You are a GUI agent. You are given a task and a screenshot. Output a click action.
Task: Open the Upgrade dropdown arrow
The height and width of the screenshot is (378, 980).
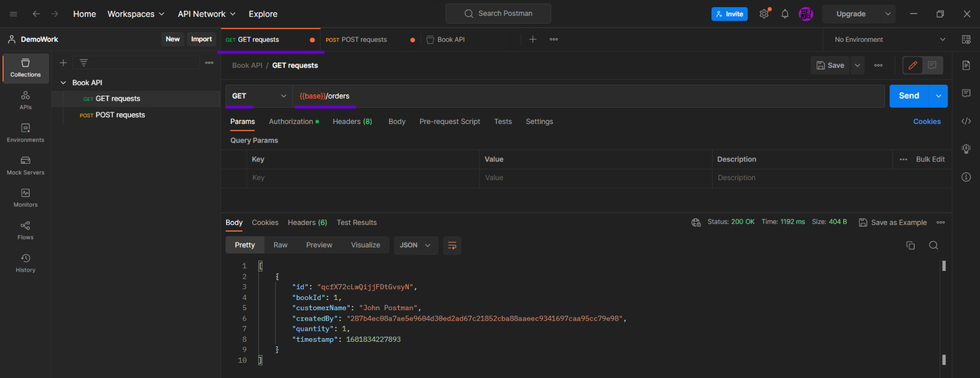click(x=888, y=14)
